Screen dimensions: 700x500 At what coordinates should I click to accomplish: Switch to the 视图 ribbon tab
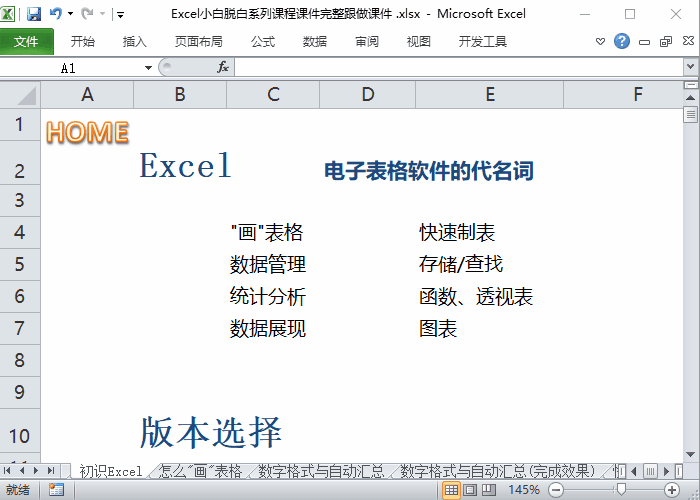coord(419,42)
